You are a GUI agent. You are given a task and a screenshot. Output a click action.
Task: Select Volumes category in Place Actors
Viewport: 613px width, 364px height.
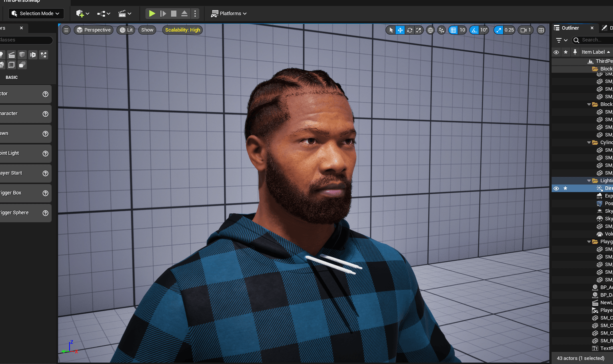pyautogui.click(x=12, y=65)
